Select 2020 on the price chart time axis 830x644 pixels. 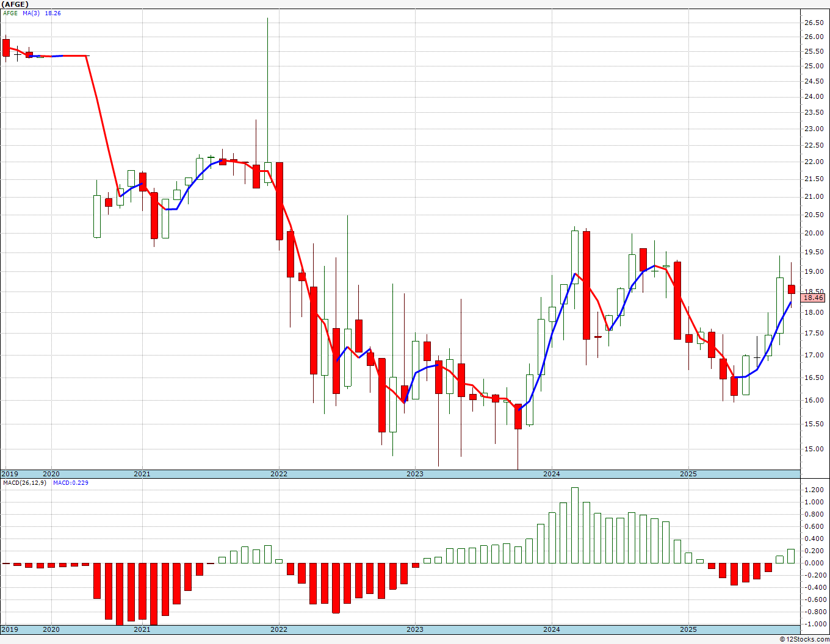pyautogui.click(x=51, y=474)
